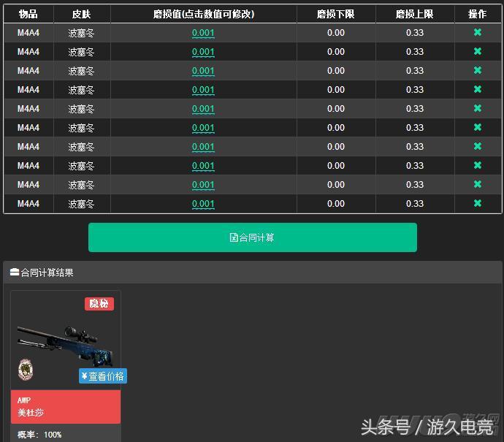504x442 pixels.
Task: Open 查看价格 for the AWP result
Action: point(103,376)
